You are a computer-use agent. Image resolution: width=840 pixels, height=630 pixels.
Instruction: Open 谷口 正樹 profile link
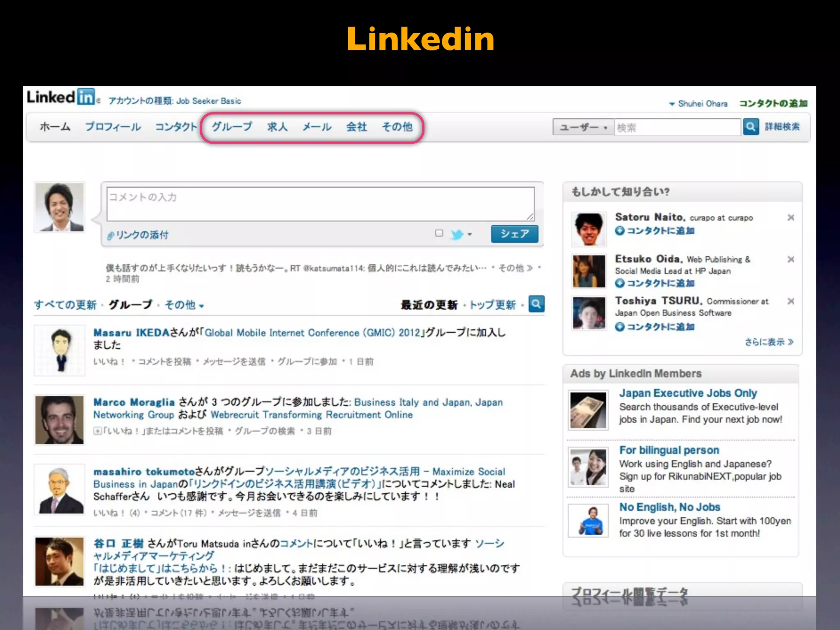(x=119, y=543)
